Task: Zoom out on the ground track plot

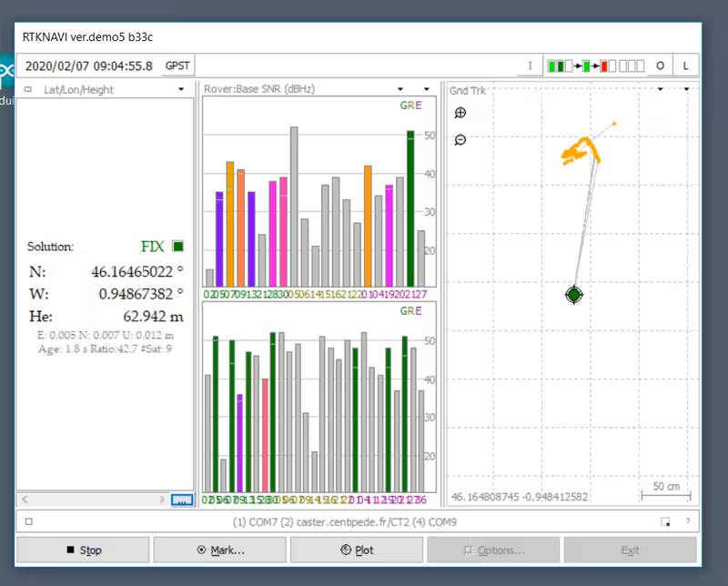Action: click(460, 140)
